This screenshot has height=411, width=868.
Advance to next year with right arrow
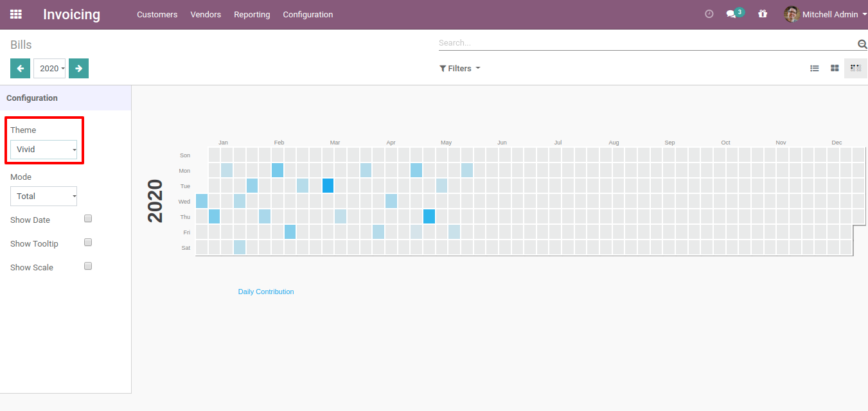pos(78,68)
